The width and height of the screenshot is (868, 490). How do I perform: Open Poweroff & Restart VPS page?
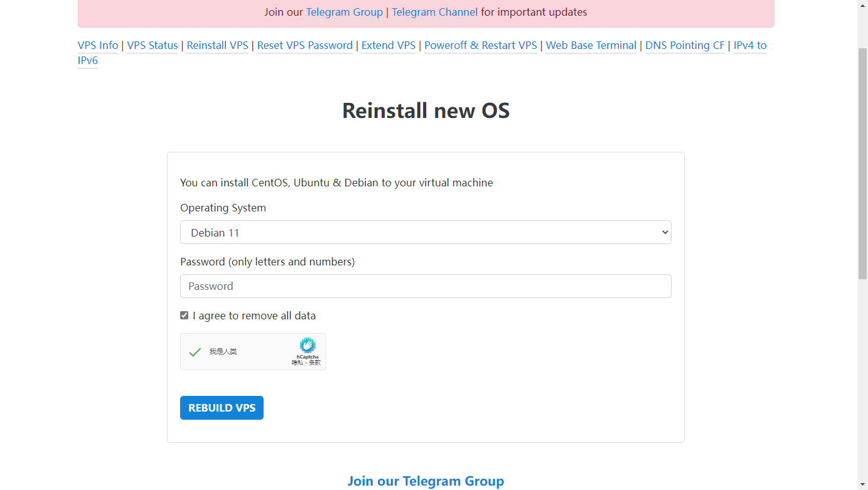point(481,45)
